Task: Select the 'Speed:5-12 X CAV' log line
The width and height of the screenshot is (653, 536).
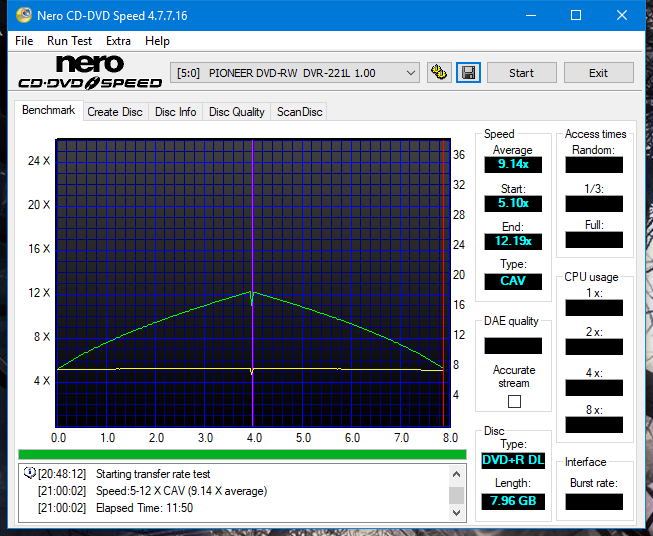Action: coord(181,491)
